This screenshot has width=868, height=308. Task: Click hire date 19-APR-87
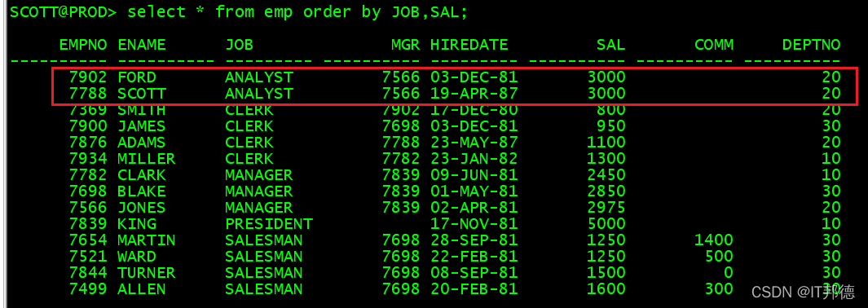point(474,94)
